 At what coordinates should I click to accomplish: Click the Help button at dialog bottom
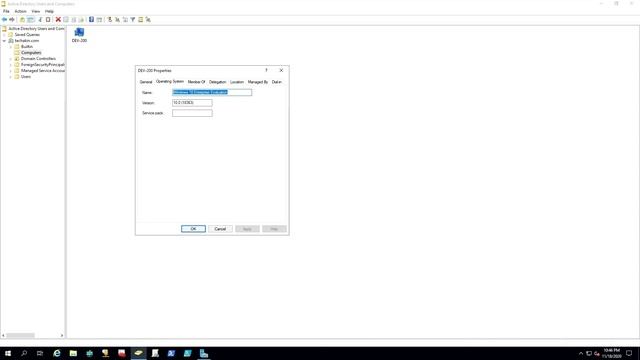(274, 229)
